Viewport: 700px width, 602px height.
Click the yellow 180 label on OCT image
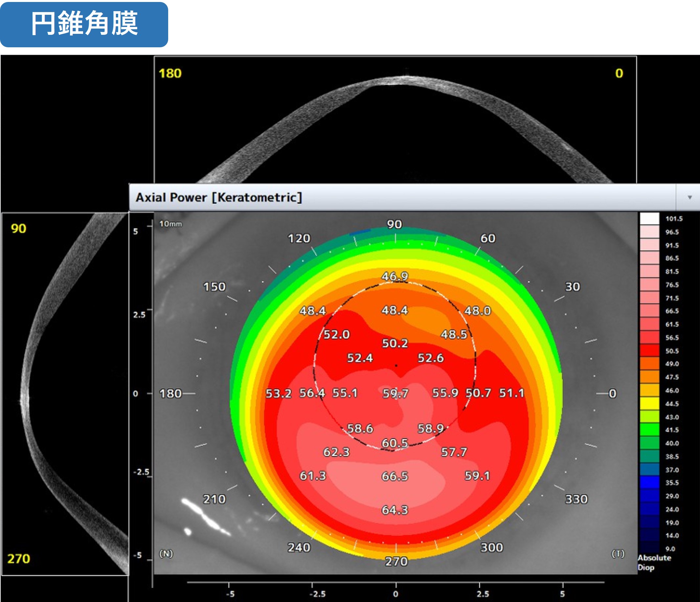coord(170,73)
